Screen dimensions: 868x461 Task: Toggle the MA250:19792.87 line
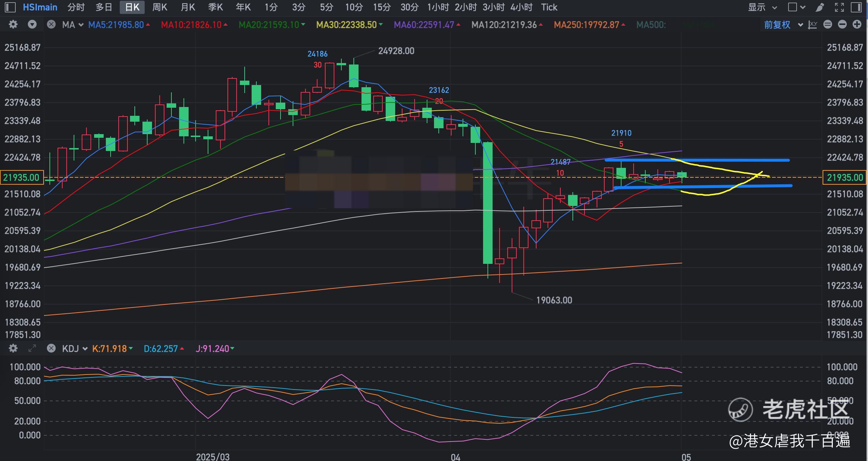coord(590,25)
